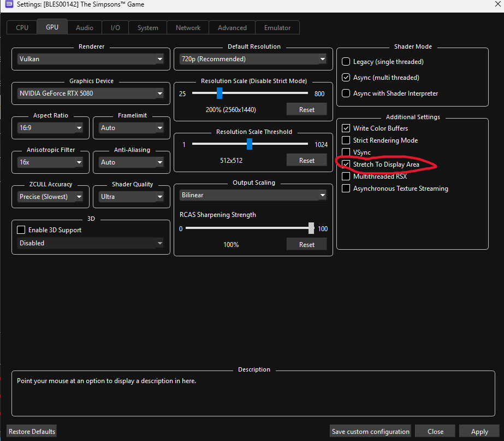Open the Output Scaling Bilinear dropdown
The width and height of the screenshot is (504, 441).
[253, 195]
